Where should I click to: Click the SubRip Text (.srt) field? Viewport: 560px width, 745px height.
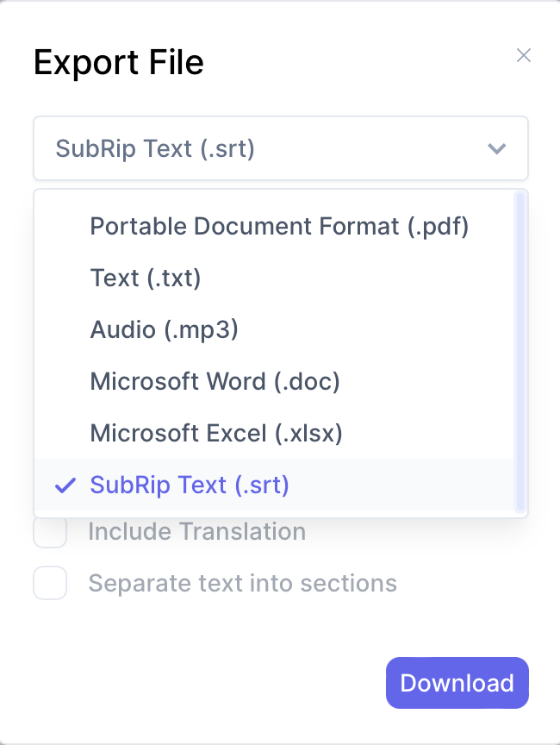click(x=280, y=148)
